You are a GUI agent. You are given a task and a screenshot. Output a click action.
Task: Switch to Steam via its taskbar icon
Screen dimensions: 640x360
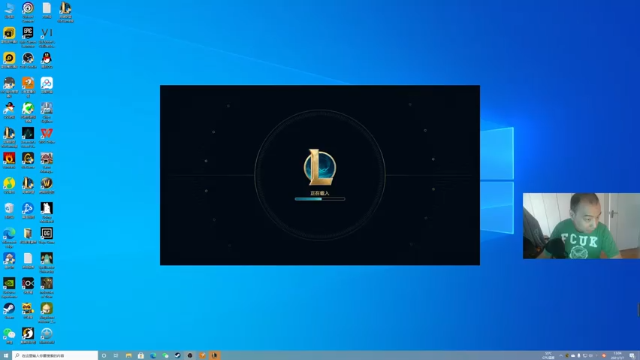pyautogui.click(x=178, y=356)
